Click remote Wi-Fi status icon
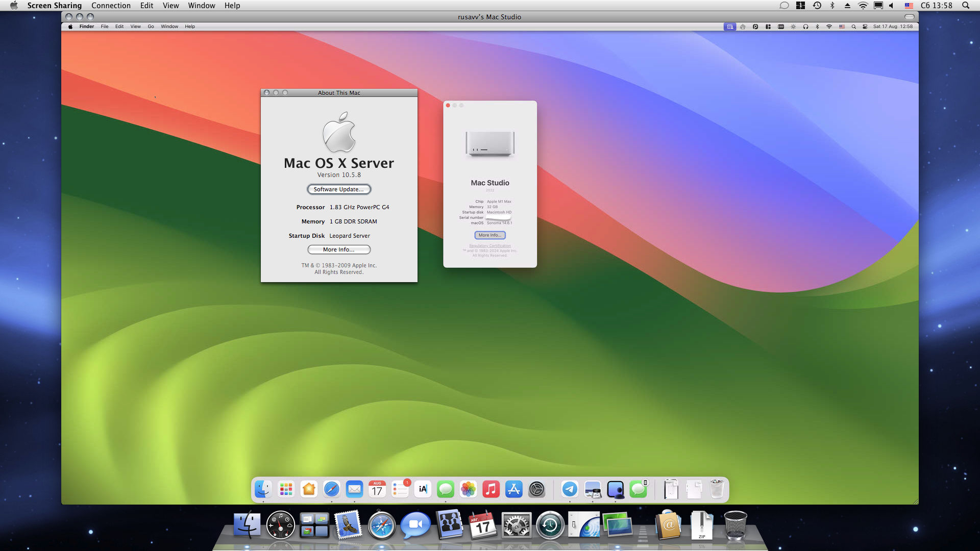Screen dimensions: 980x551 point(829,27)
